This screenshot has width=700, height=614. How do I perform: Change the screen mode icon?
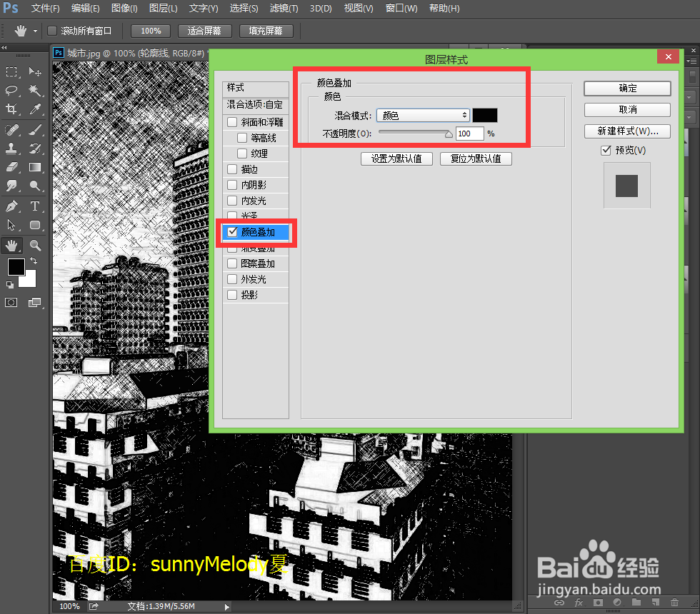pyautogui.click(x=34, y=303)
